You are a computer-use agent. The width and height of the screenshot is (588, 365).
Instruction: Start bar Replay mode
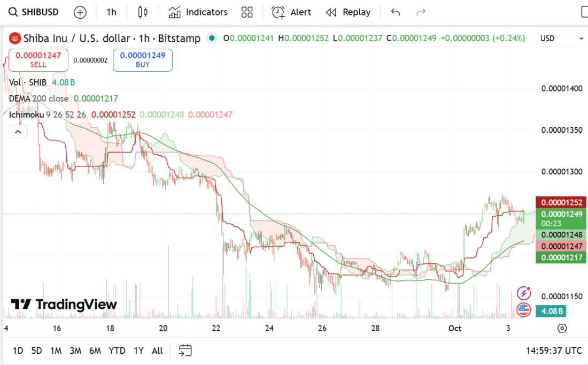click(x=348, y=12)
